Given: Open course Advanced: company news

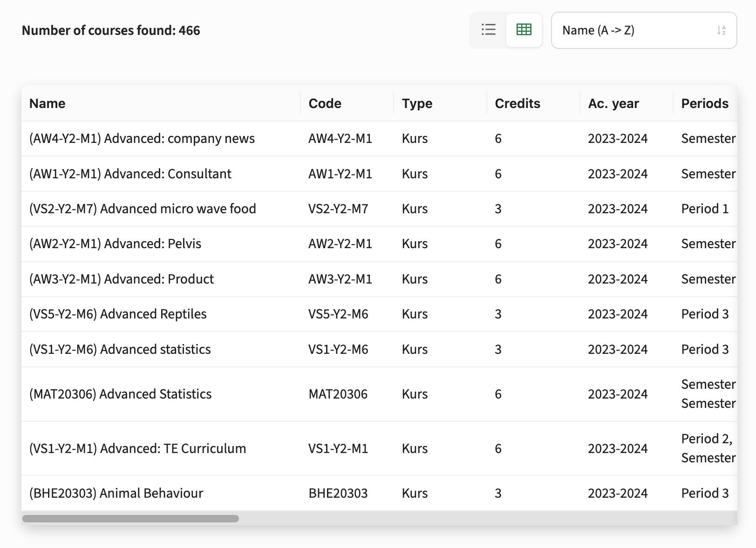Looking at the screenshot, I should tap(142, 139).
